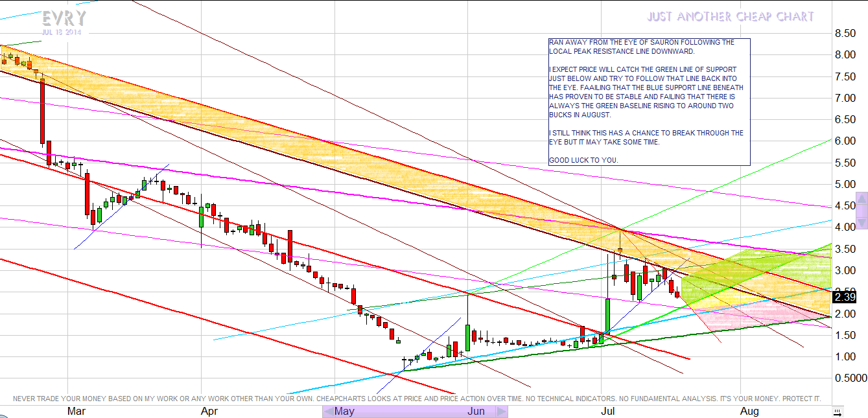This screenshot has height=418, width=868.
Task: Click the blue-bordered annotation text box
Action: pos(649,102)
